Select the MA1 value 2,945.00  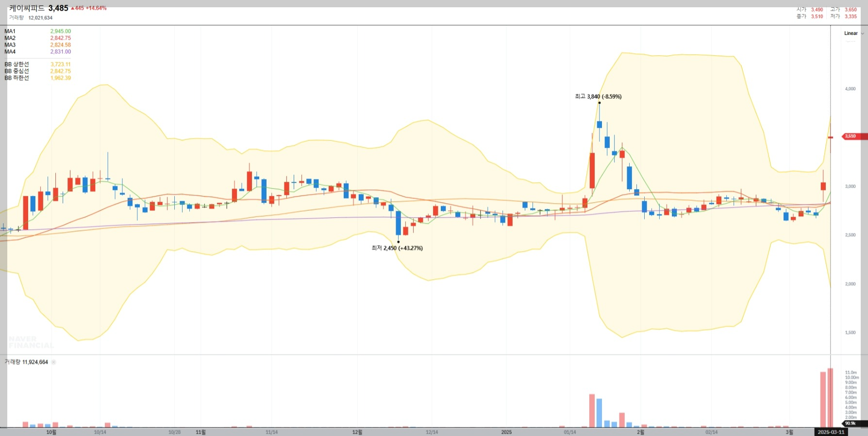click(x=60, y=32)
